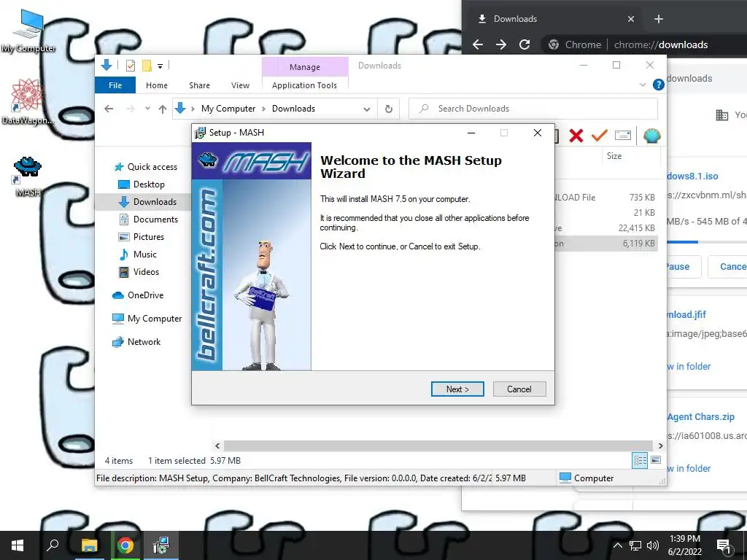Cancel the MASH Setup wizard
747x560 pixels.
519,389
